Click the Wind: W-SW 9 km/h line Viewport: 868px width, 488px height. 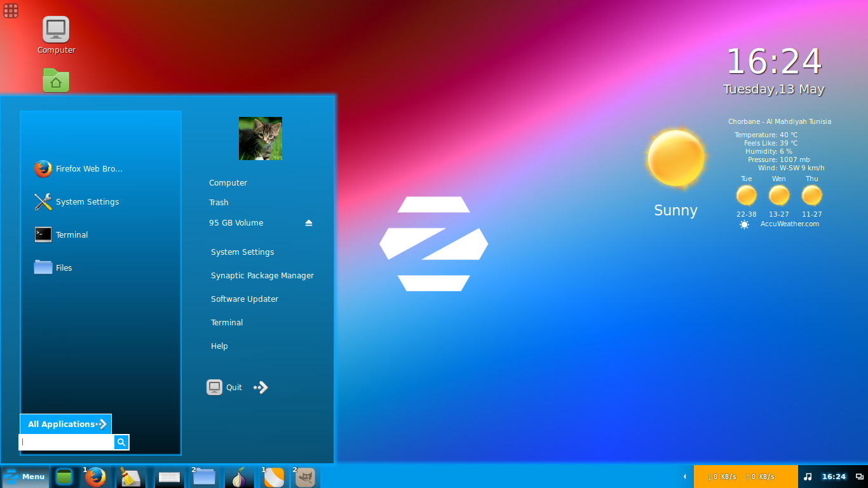pyautogui.click(x=791, y=168)
